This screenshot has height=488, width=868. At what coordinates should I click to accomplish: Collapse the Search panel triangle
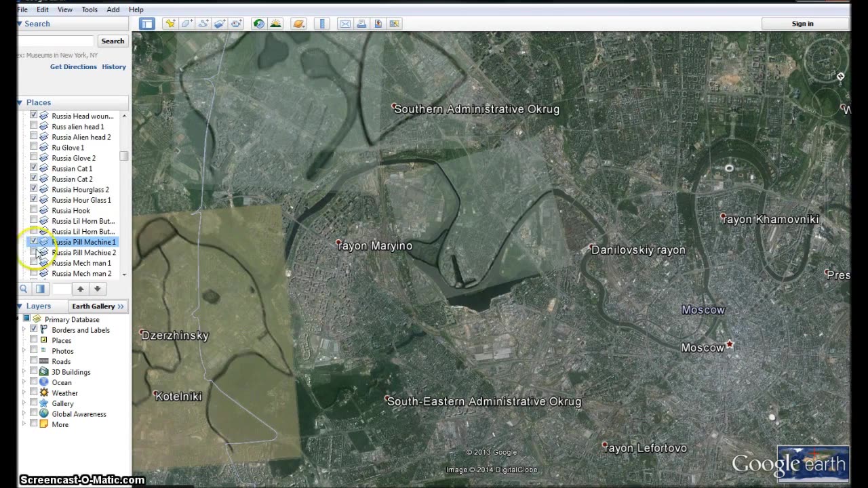(x=20, y=24)
